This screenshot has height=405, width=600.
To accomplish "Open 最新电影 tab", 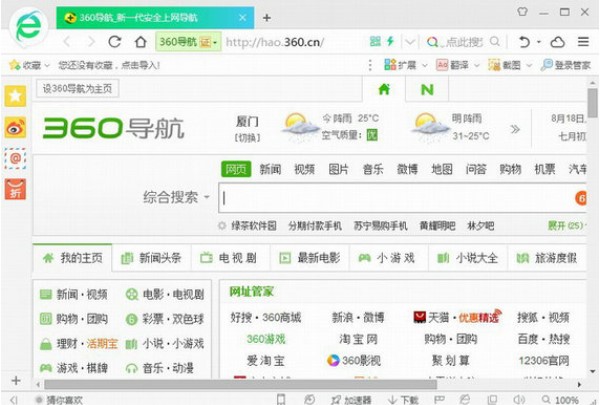I will tap(310, 258).
